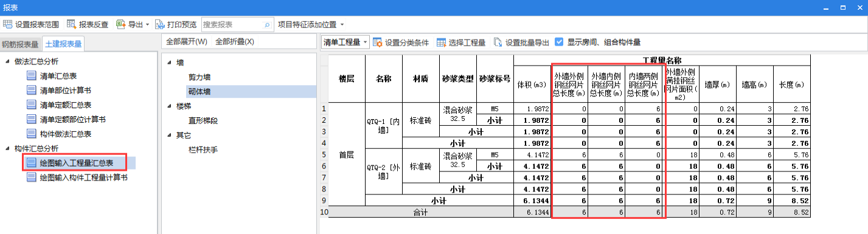
Task: Click 设置批量导出 button label
Action: point(528,43)
